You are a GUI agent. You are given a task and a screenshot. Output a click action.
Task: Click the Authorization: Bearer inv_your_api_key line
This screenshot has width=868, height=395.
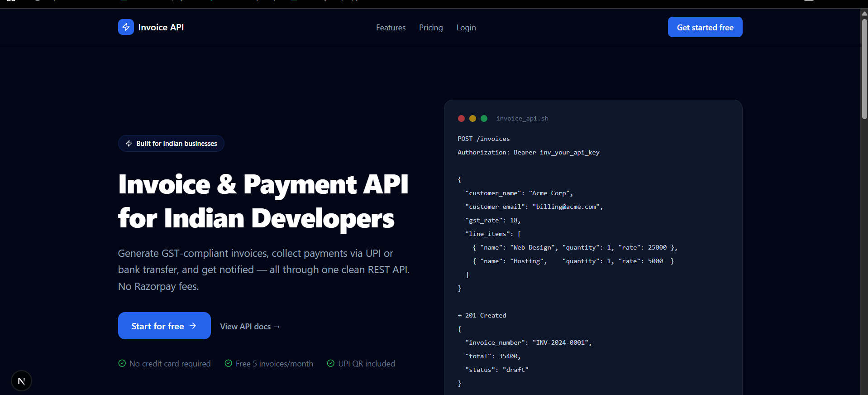click(x=529, y=152)
